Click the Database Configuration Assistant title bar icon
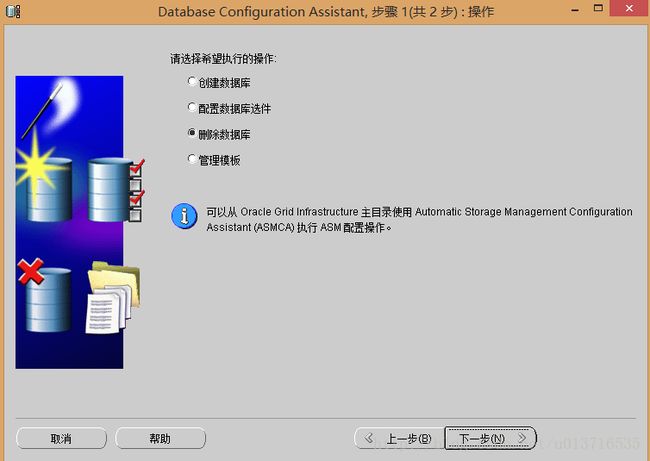Screen dimensions: 650x461 point(13,11)
